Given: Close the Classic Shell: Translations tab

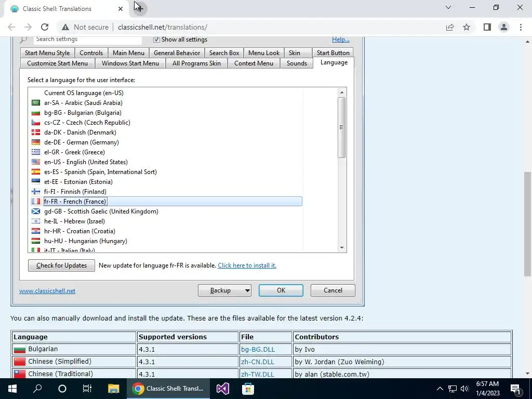Looking at the screenshot, I should pyautogui.click(x=121, y=9).
